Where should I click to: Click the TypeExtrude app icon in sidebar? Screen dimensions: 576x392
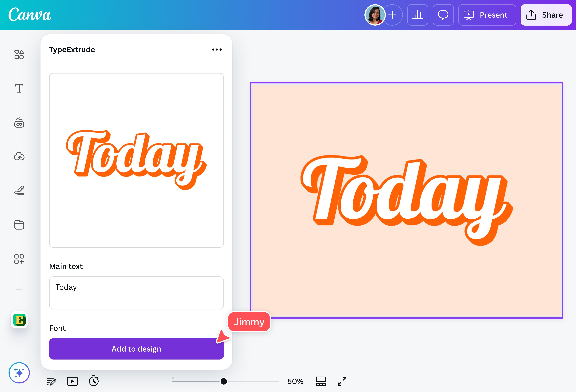pyautogui.click(x=19, y=320)
